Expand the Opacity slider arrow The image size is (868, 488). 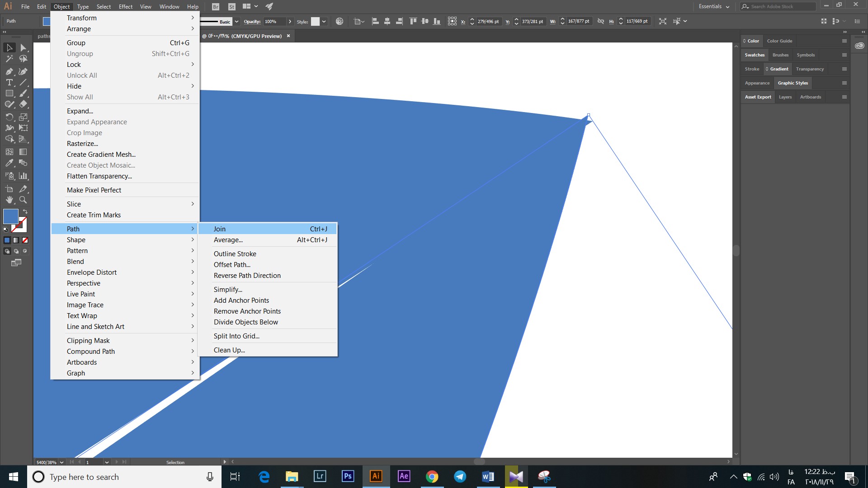tap(290, 21)
